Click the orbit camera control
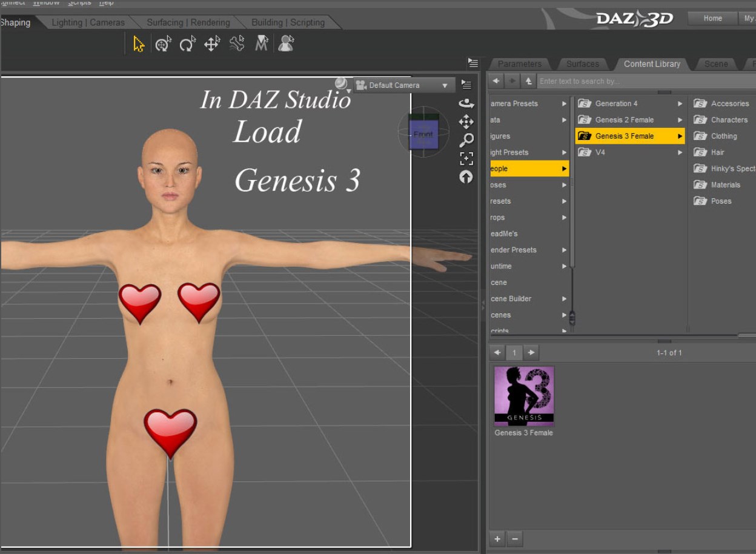 [x=466, y=104]
